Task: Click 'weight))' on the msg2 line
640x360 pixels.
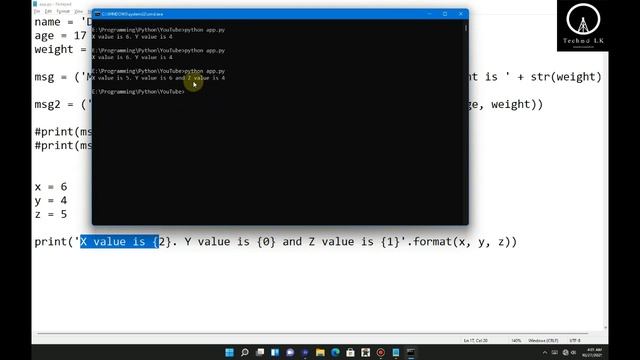Action: pos(517,104)
